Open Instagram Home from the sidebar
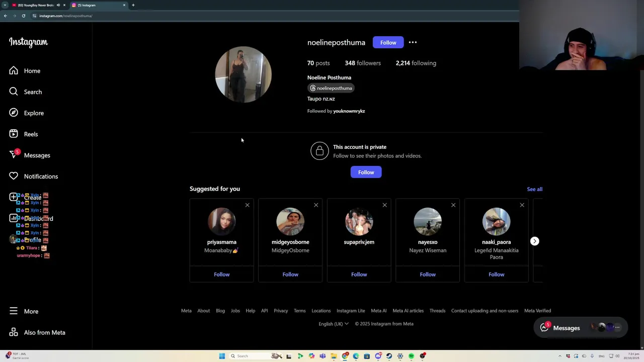Viewport: 644px width, 362px height. pyautogui.click(x=25, y=71)
